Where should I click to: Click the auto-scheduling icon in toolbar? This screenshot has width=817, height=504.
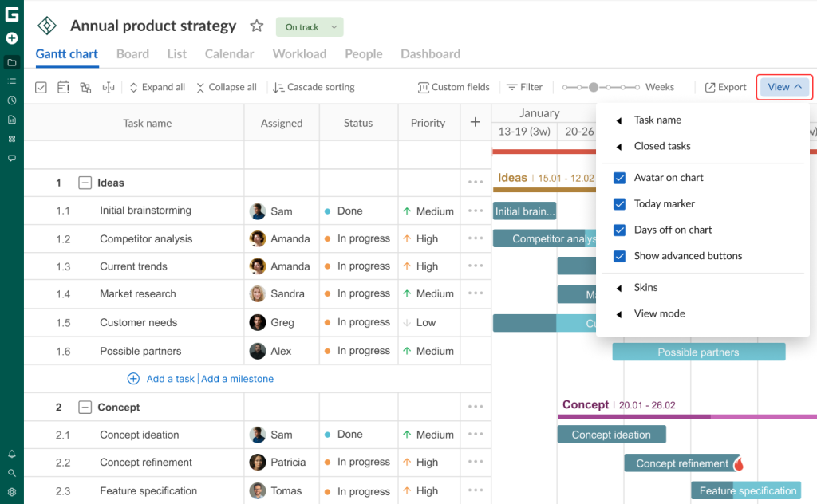pyautogui.click(x=108, y=87)
